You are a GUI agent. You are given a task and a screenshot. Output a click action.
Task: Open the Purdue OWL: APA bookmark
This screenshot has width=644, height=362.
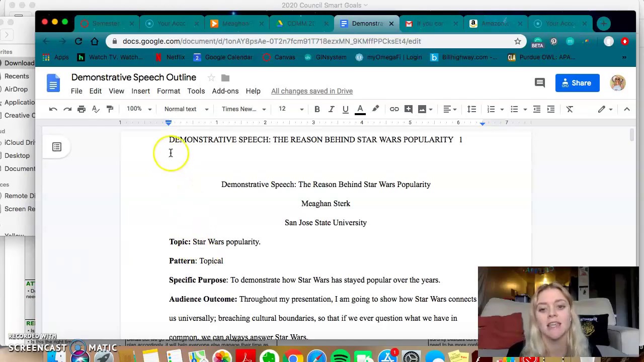tap(541, 57)
